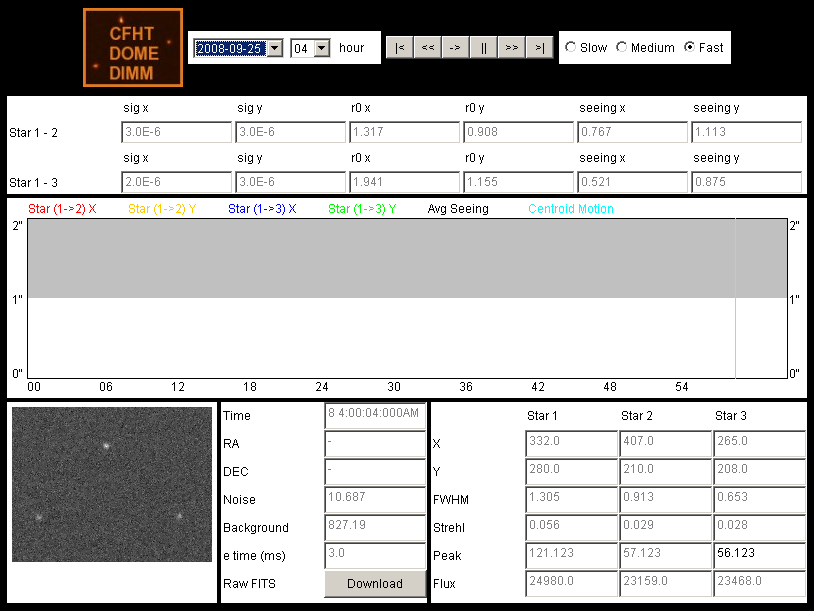
Task: Click the CFHT DOME DIMM logo
Action: pos(132,48)
